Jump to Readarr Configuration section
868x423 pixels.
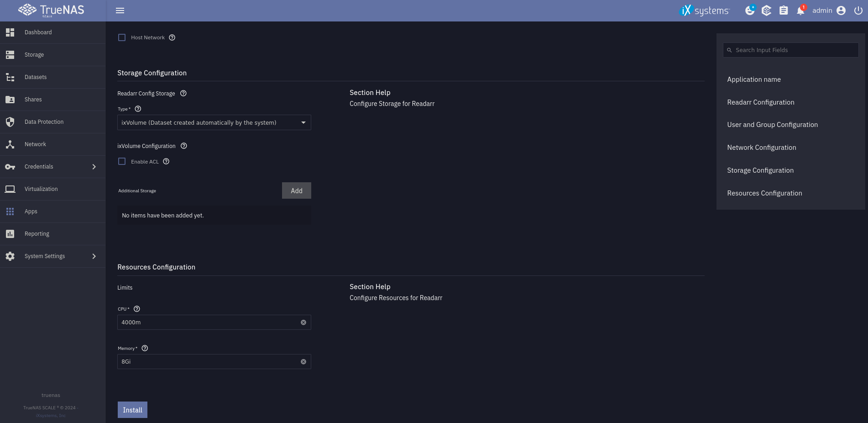coord(761,102)
